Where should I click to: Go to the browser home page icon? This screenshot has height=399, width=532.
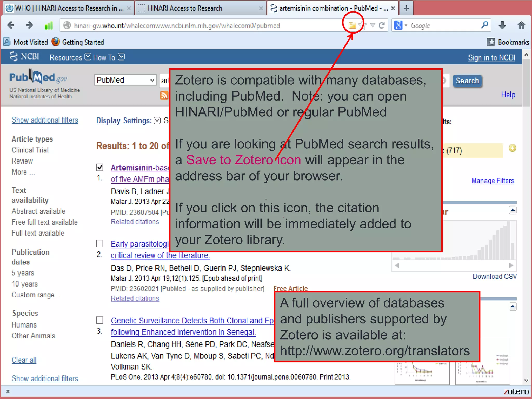[x=521, y=25]
